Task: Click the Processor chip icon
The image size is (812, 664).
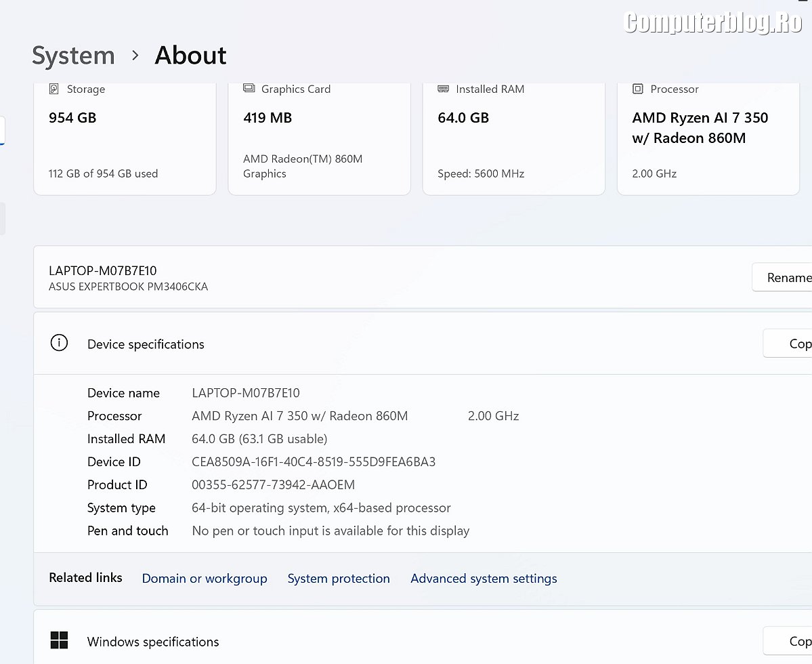Action: coord(637,89)
